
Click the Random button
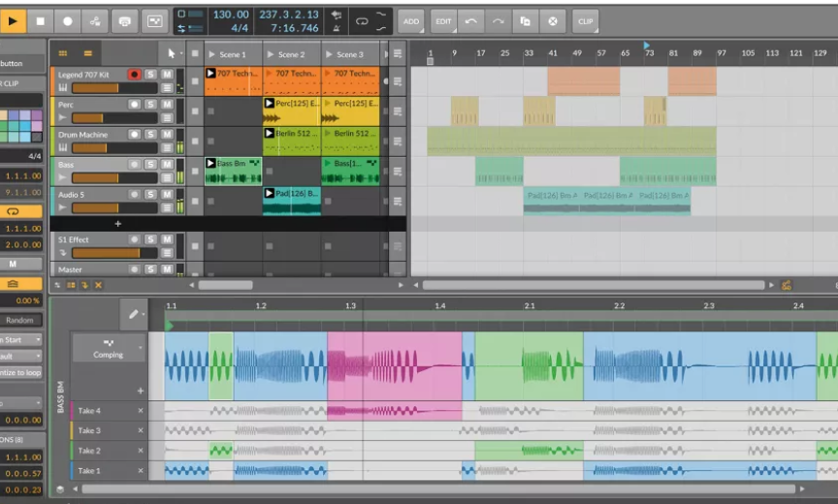tap(19, 320)
